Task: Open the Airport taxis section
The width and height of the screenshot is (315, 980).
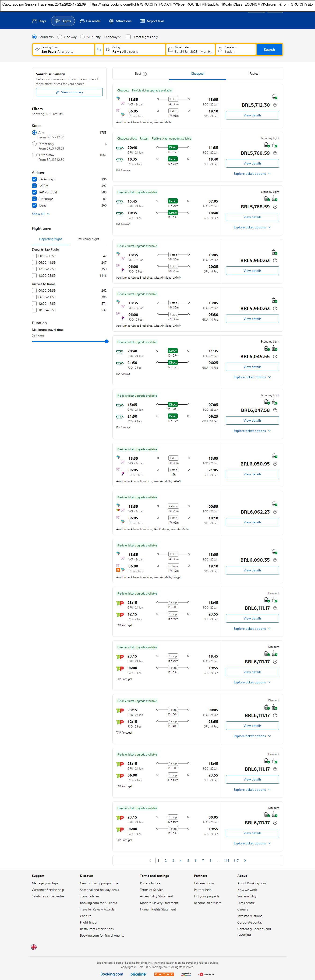Action: (152, 21)
